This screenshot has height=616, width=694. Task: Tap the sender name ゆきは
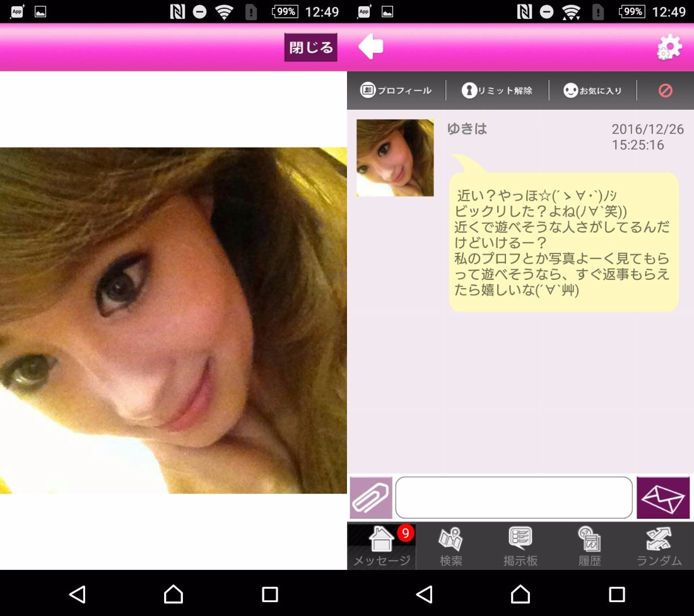pos(467,129)
